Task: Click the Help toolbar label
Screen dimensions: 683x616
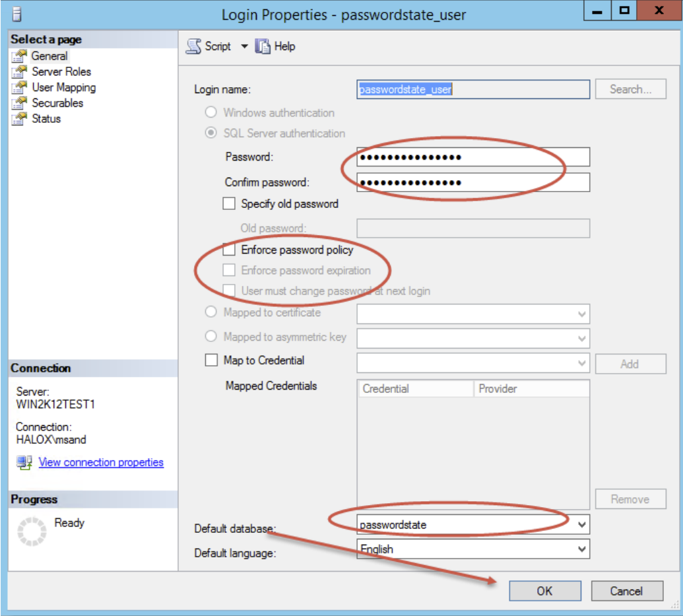Action: point(284,46)
